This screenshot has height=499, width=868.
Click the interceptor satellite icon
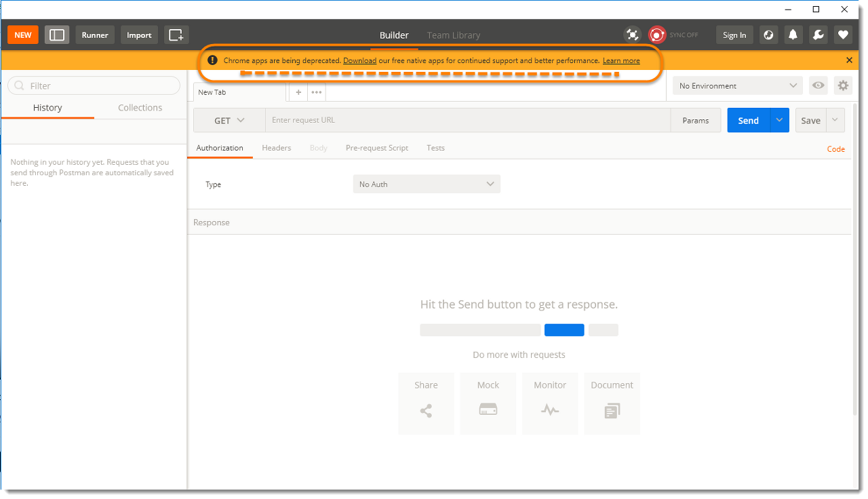point(632,35)
